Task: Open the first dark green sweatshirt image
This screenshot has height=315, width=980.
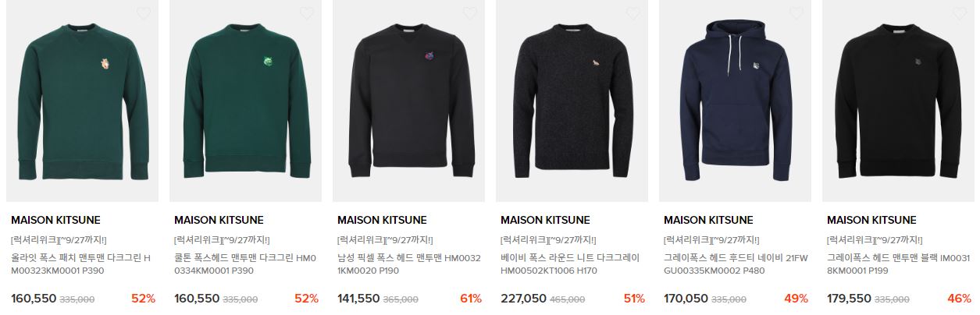Action: [82, 101]
